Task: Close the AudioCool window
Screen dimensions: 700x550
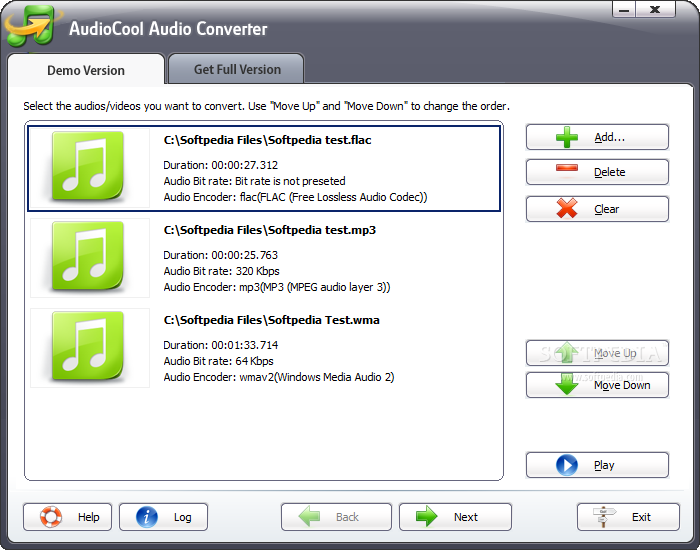Action: click(x=655, y=9)
